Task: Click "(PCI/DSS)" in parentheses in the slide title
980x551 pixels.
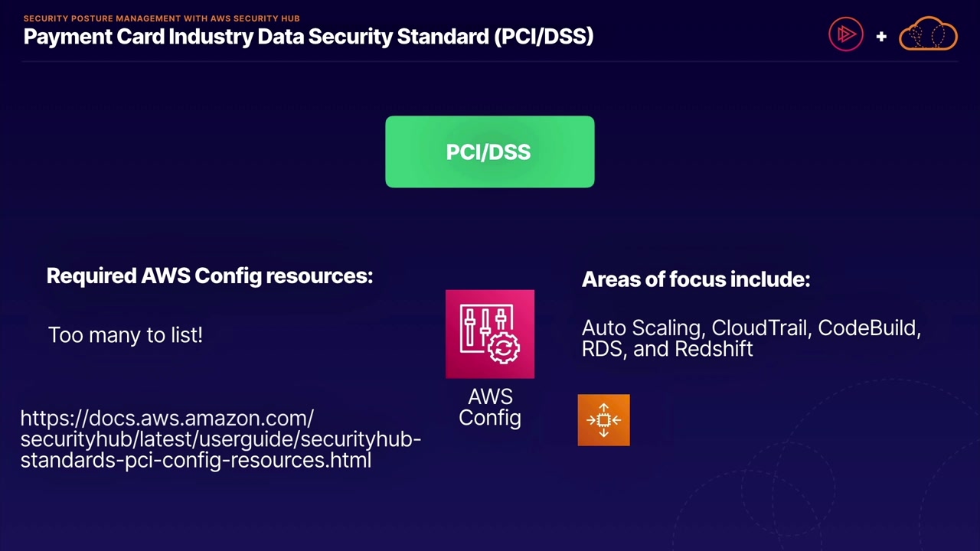Action: (x=544, y=36)
